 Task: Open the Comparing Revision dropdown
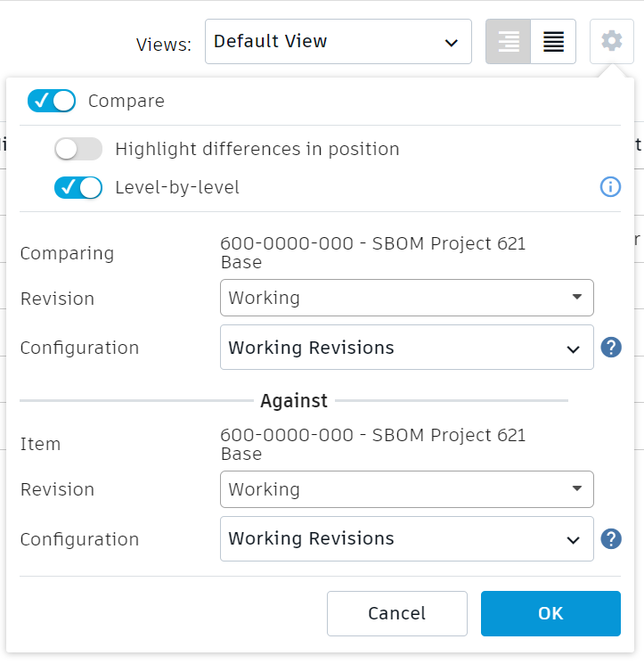[407, 298]
